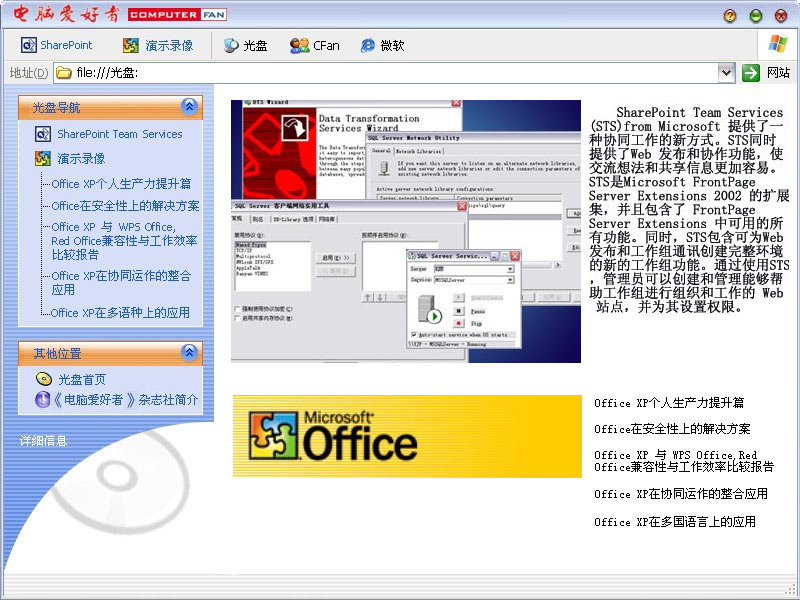800x600 pixels.
Task: Click the 地址(D) label
Action: pos(29,73)
